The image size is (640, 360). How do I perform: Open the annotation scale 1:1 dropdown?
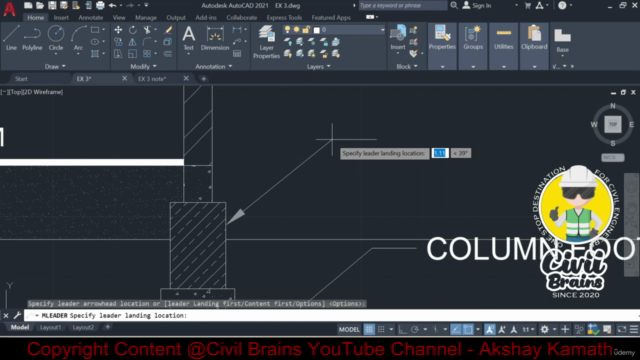click(x=529, y=329)
